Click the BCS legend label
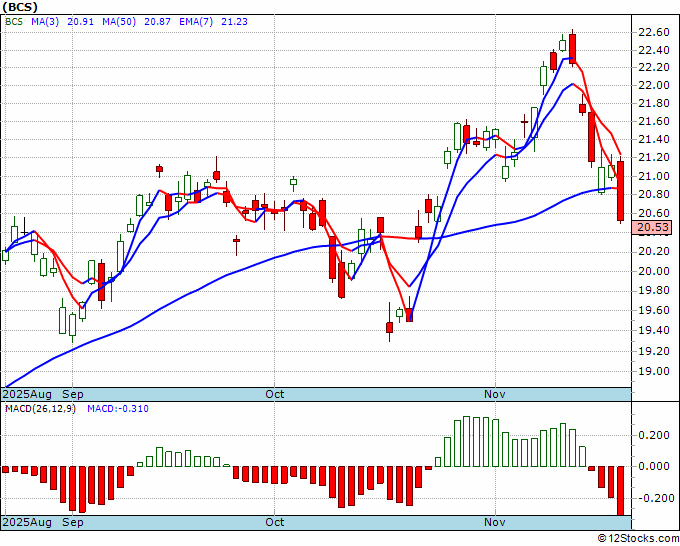 (x=14, y=21)
